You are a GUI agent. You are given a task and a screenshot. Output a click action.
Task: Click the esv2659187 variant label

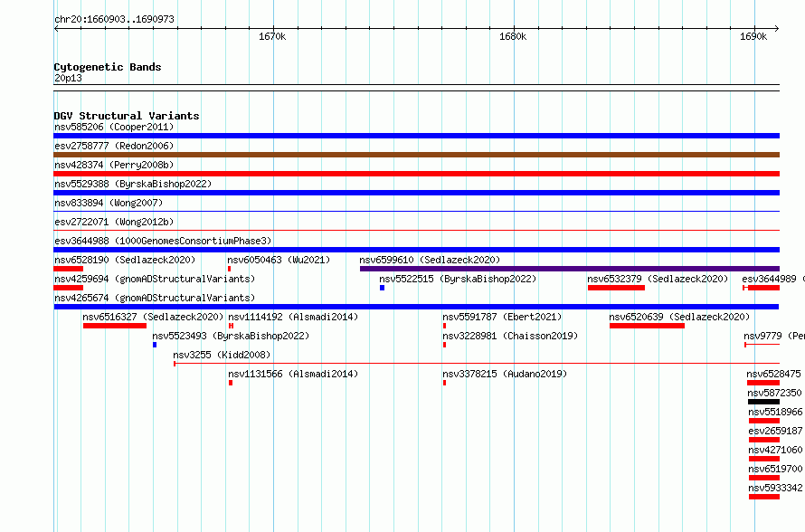pos(775,431)
